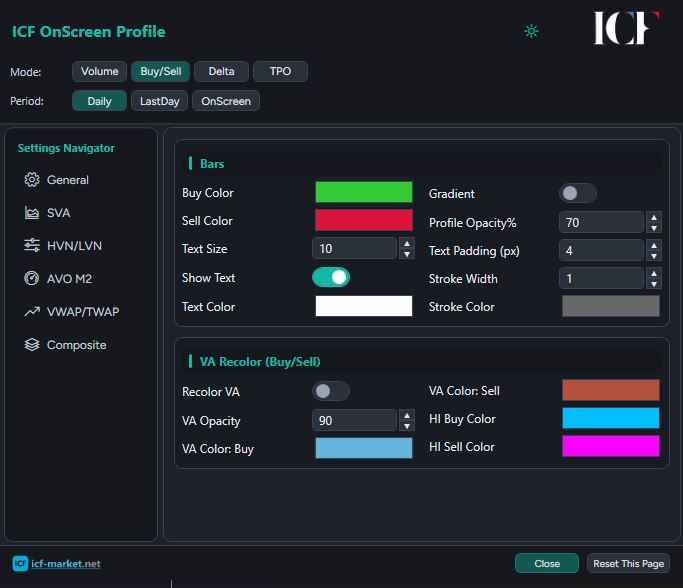The width and height of the screenshot is (683, 588).
Task: Click the Settings Navigator title
Action: click(66, 148)
